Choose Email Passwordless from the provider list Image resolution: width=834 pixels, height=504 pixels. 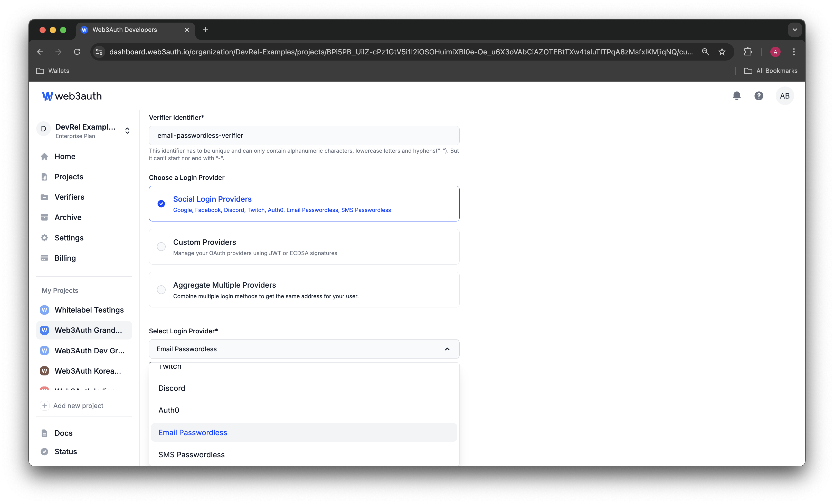click(x=304, y=433)
